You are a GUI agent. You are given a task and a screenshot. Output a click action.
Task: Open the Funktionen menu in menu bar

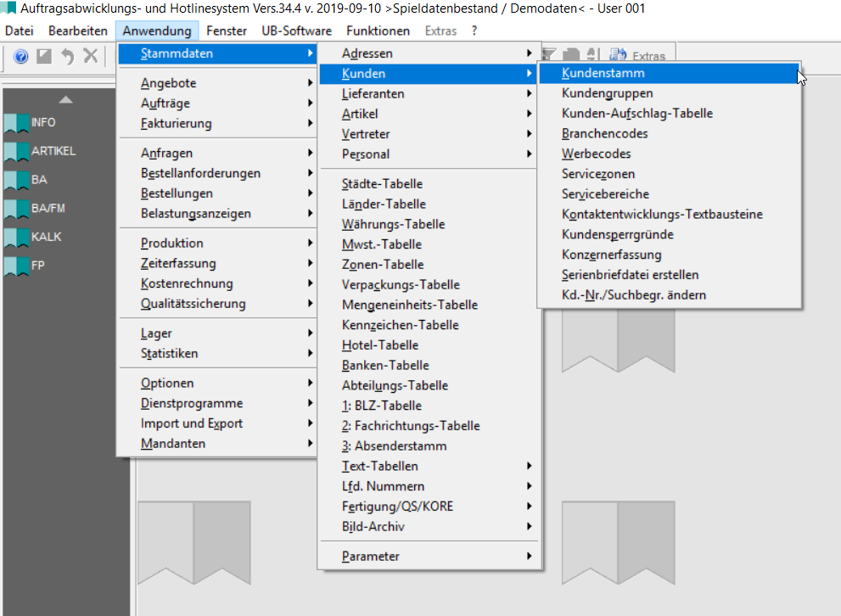(378, 31)
